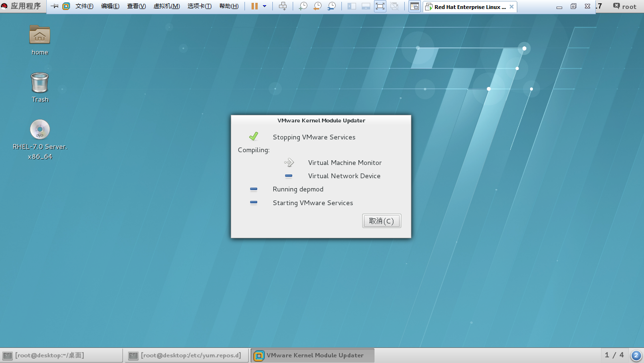This screenshot has height=363, width=644.
Task: Click the Starting VMware Services label
Action: pyautogui.click(x=313, y=203)
